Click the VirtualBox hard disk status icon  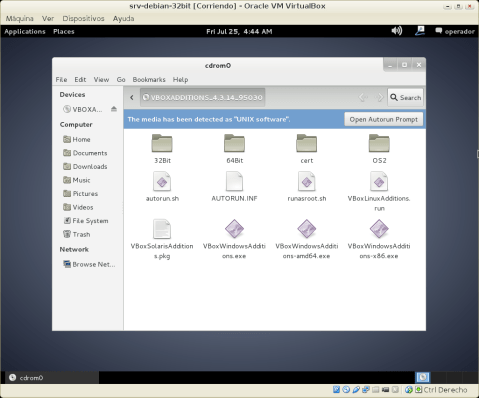tap(336, 389)
